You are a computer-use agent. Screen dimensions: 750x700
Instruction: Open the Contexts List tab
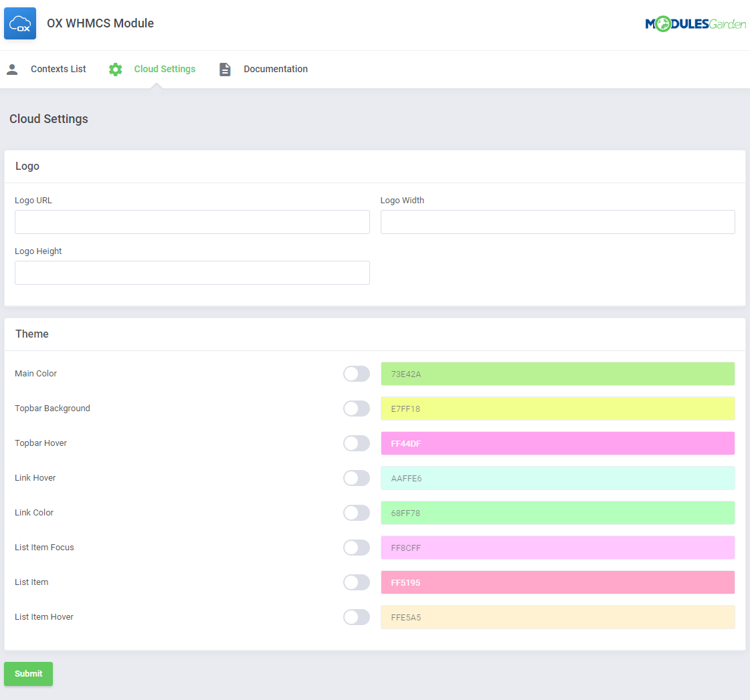pos(58,70)
